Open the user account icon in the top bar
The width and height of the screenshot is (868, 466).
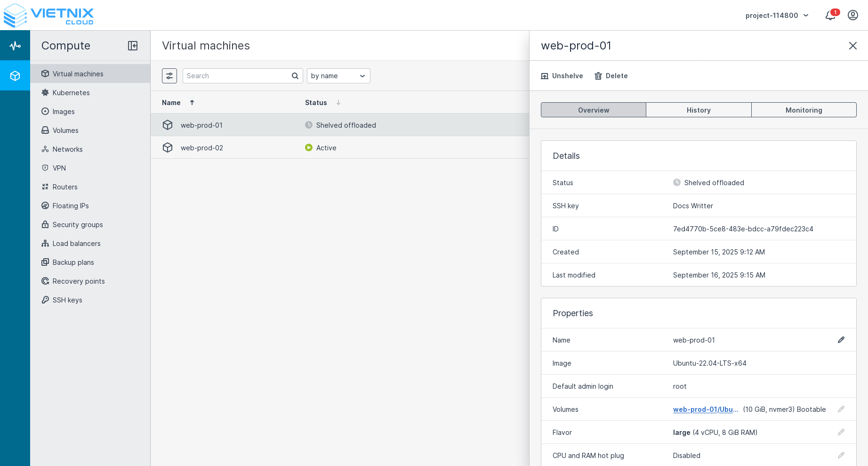point(853,15)
